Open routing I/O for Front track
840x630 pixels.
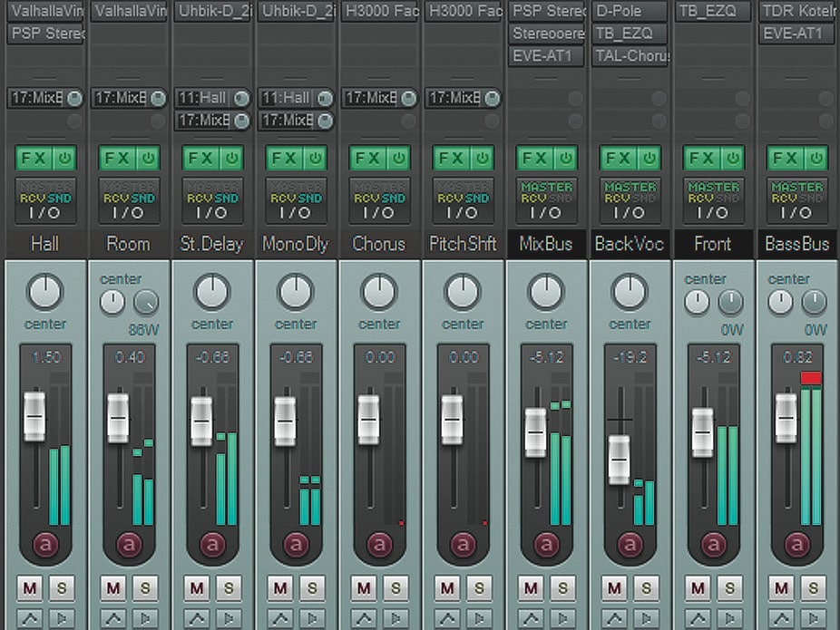pyautogui.click(x=714, y=200)
